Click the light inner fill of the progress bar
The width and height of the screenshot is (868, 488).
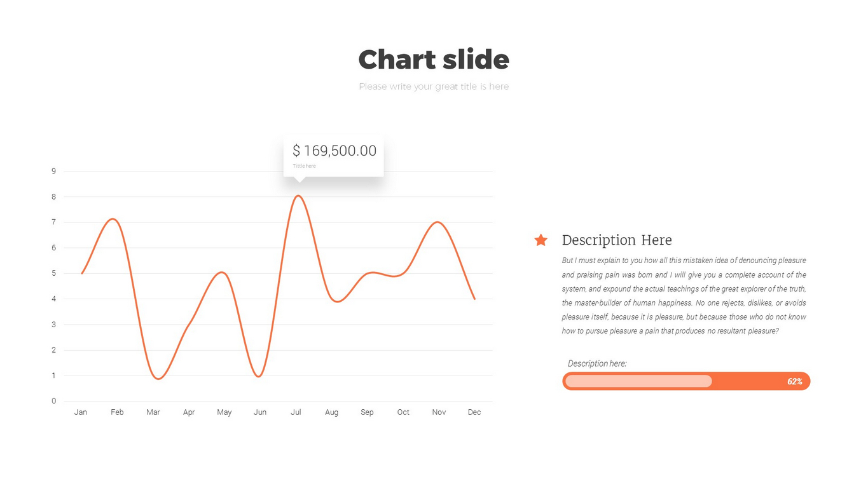click(x=638, y=381)
